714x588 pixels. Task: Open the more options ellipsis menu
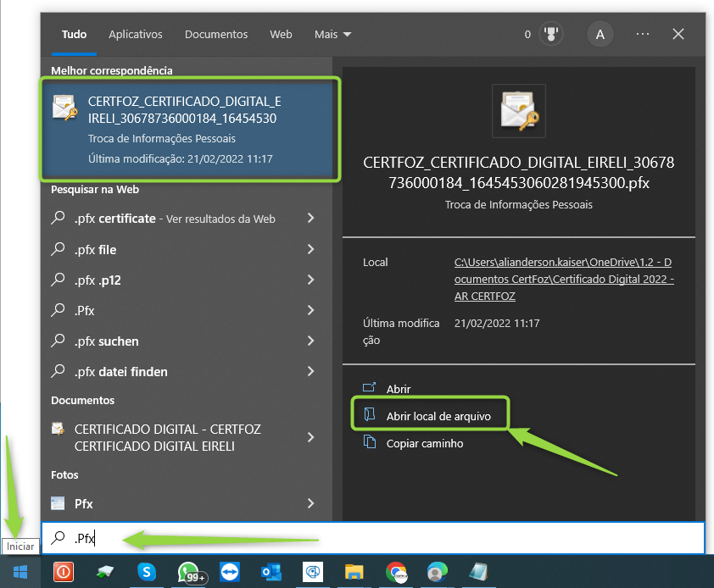coord(642,35)
